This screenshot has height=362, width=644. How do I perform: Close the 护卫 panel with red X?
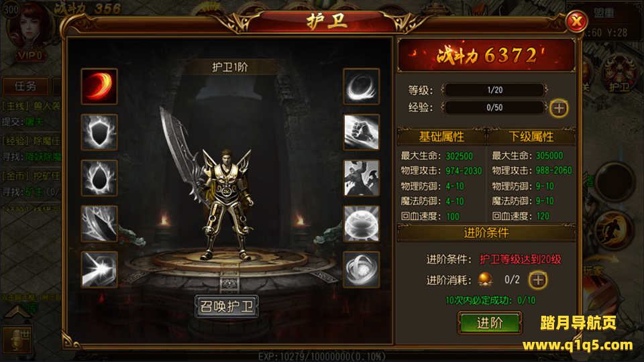[x=576, y=21]
